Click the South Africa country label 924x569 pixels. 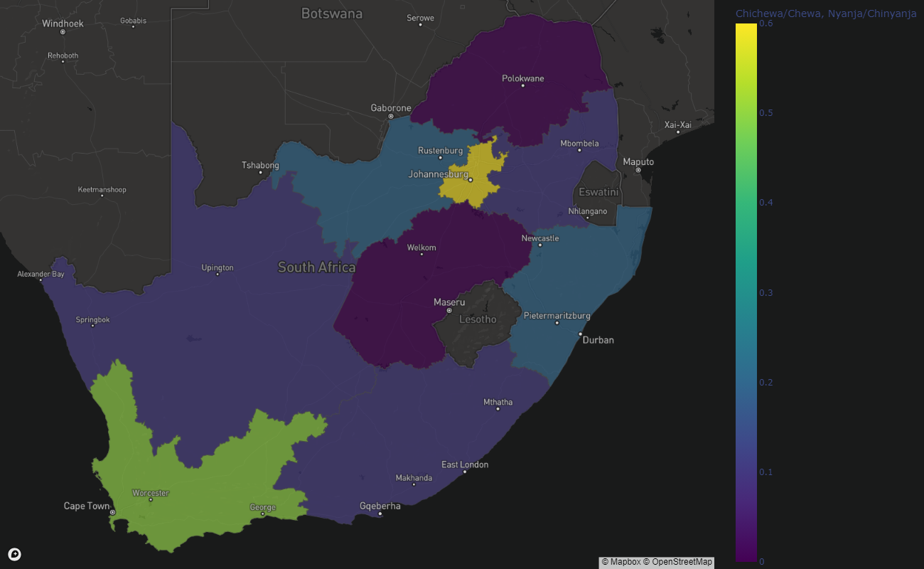[x=316, y=267]
